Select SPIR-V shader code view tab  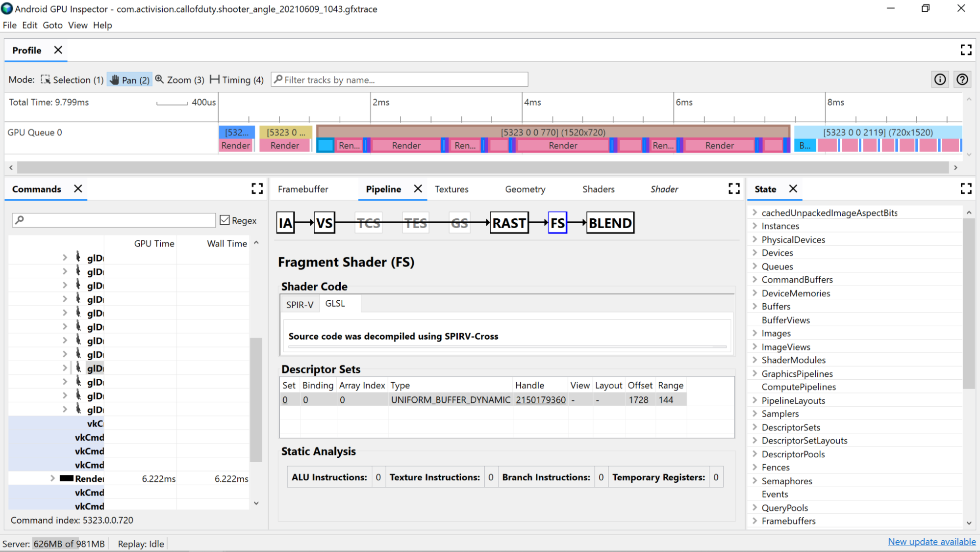299,304
